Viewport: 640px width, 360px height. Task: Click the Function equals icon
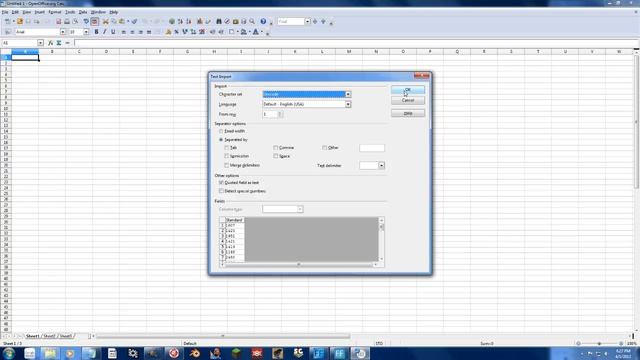[x=67, y=43]
